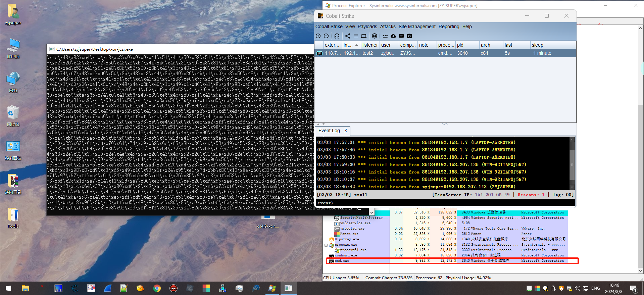Image resolution: width=644 pixels, height=295 pixels.
Task: Open the 回收站 recycle bin icon
Action: (x=13, y=116)
